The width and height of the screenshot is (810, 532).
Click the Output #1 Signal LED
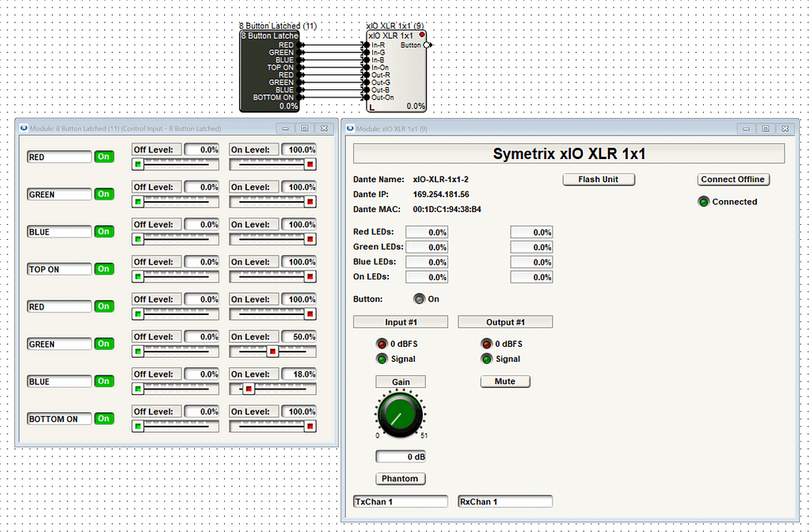pyautogui.click(x=487, y=359)
